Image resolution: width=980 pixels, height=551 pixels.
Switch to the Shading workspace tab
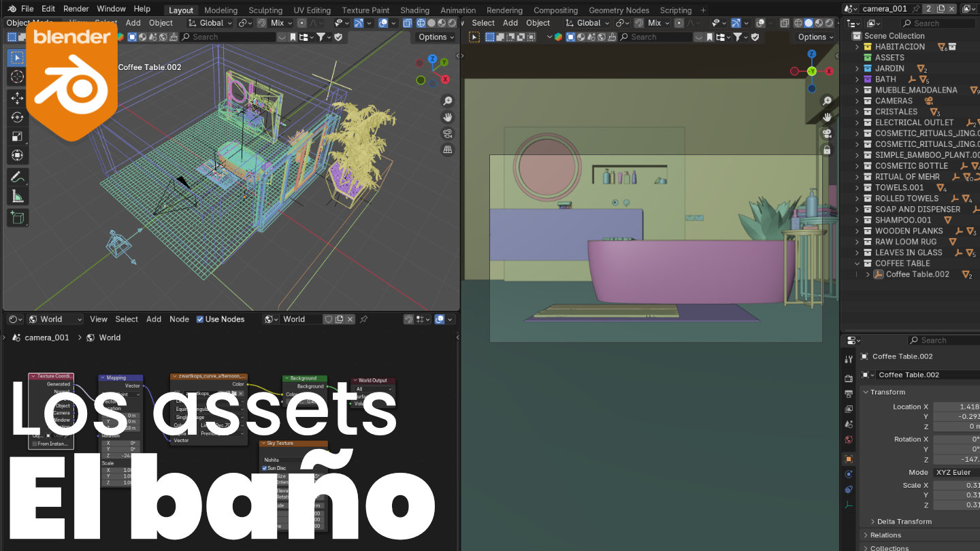pyautogui.click(x=414, y=10)
